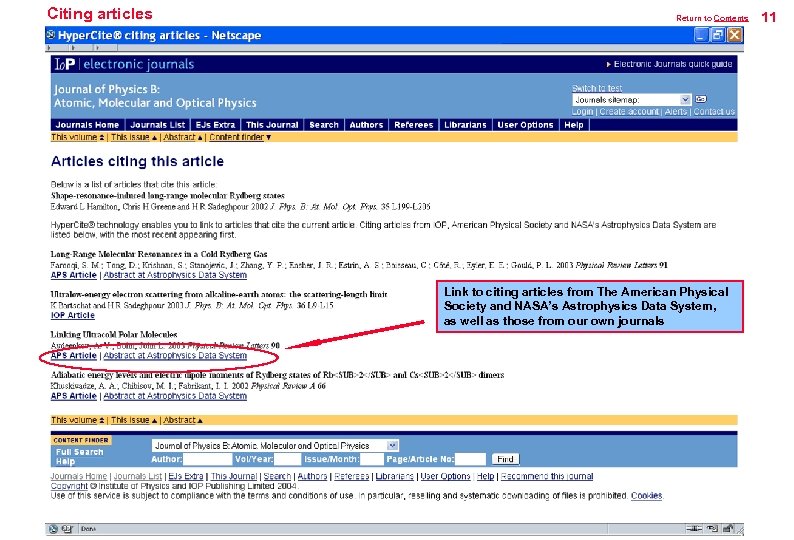
Task: Click the Switch to test link
Action: coord(597,88)
